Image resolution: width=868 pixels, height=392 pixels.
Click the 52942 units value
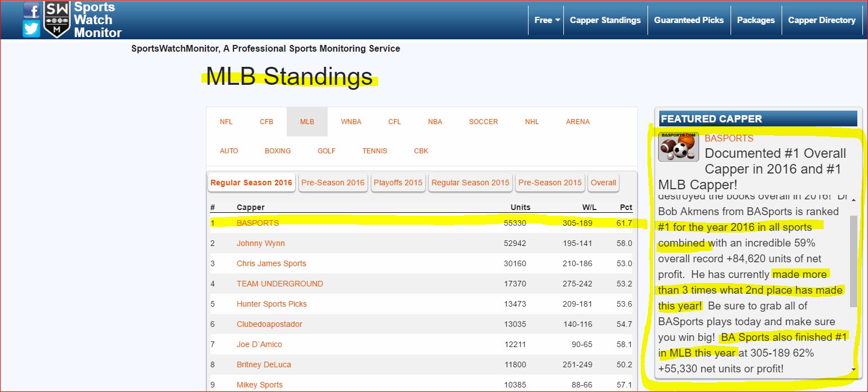[515, 243]
